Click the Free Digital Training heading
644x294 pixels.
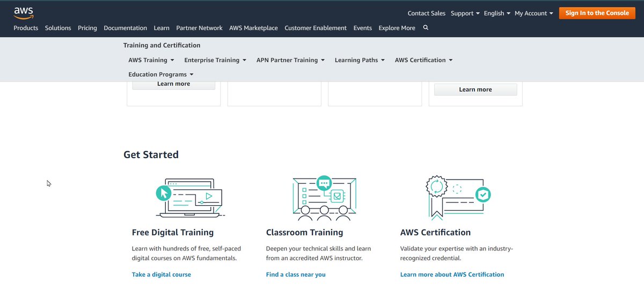click(x=173, y=233)
